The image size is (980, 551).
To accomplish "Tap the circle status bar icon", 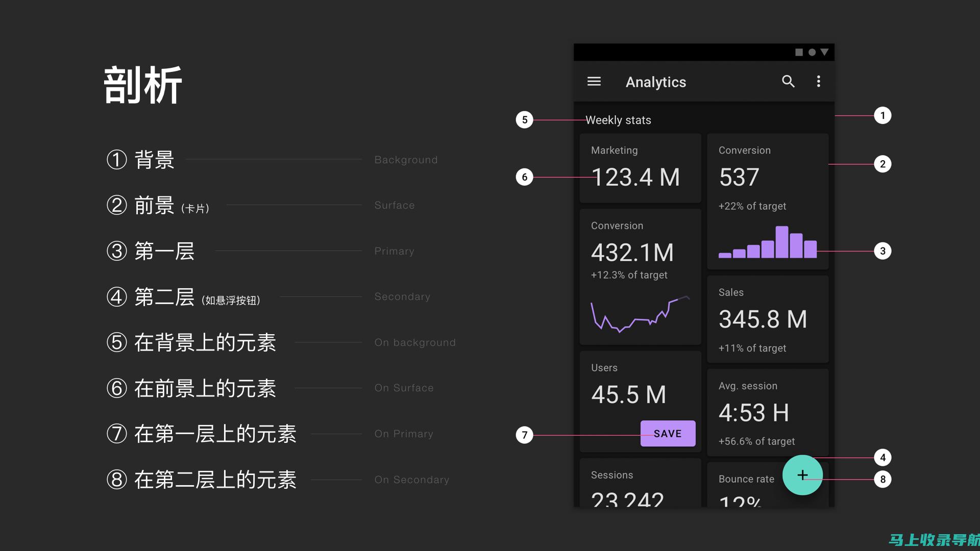I will [812, 53].
